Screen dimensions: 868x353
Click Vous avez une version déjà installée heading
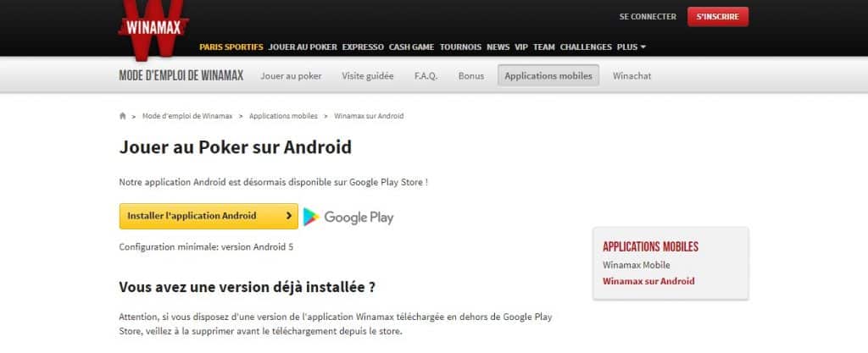tap(248, 287)
